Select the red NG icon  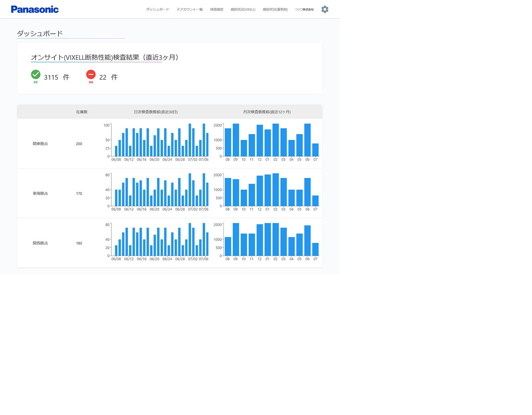91,74
